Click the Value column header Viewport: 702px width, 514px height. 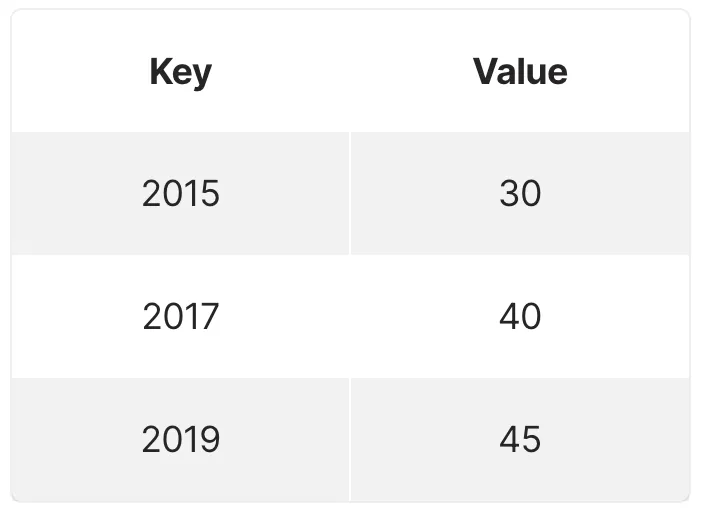(x=520, y=72)
